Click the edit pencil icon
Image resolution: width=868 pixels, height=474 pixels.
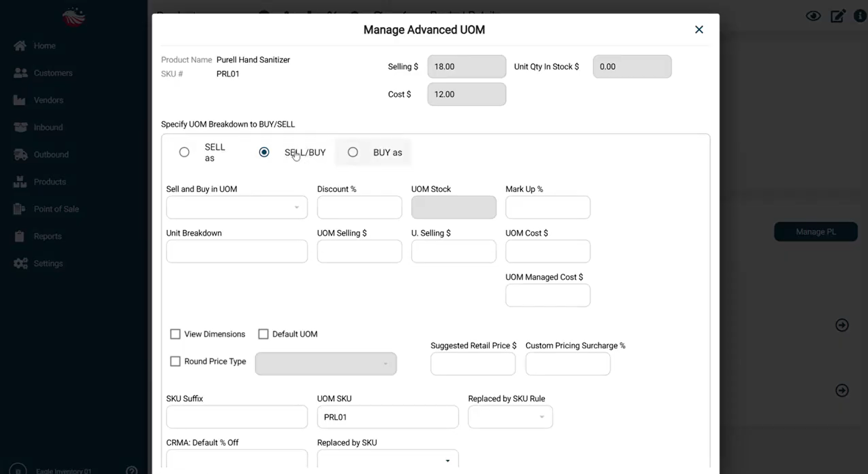pos(838,16)
